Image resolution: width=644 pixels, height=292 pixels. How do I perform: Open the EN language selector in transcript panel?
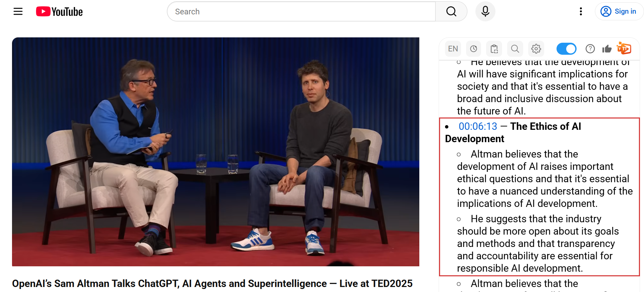(x=453, y=49)
